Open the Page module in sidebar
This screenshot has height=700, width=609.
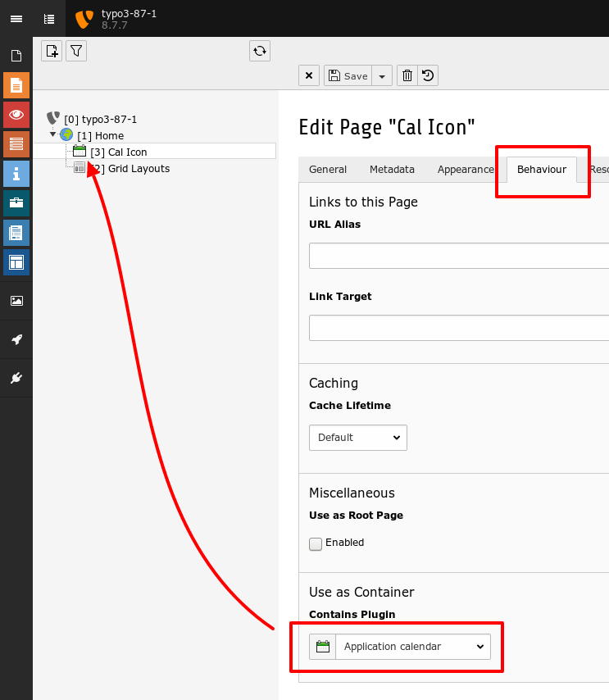pos(16,85)
